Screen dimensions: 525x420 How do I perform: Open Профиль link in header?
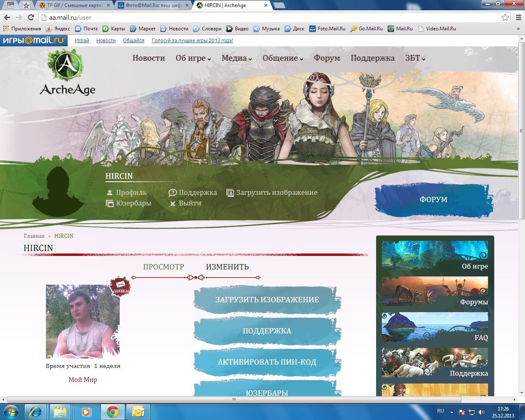[x=126, y=193]
